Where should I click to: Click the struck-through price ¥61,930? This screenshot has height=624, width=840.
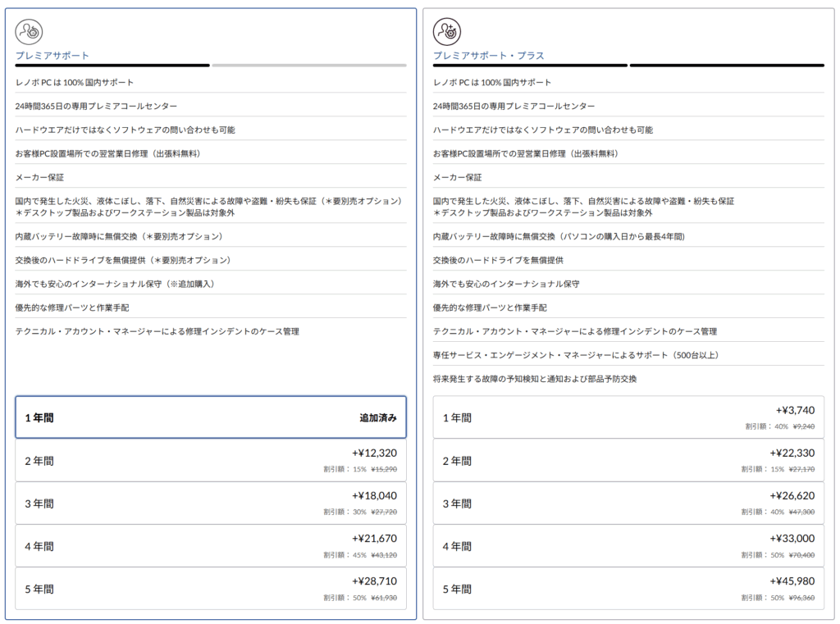point(384,598)
